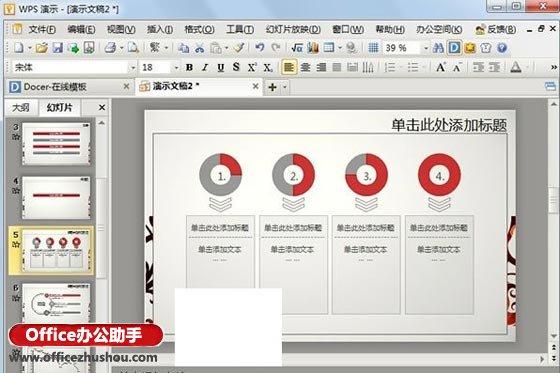Click the new tab plus button

(x=272, y=87)
